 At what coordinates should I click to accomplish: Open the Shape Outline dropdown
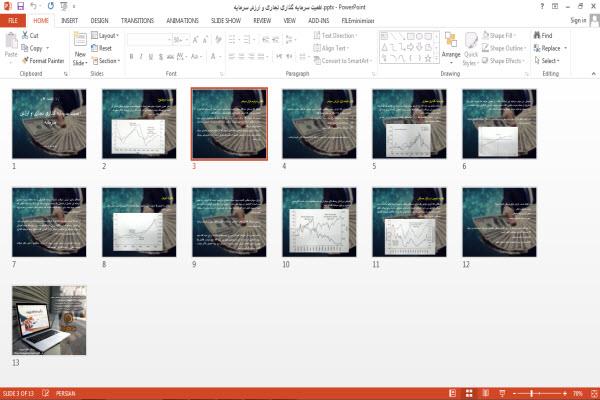[x=504, y=48]
